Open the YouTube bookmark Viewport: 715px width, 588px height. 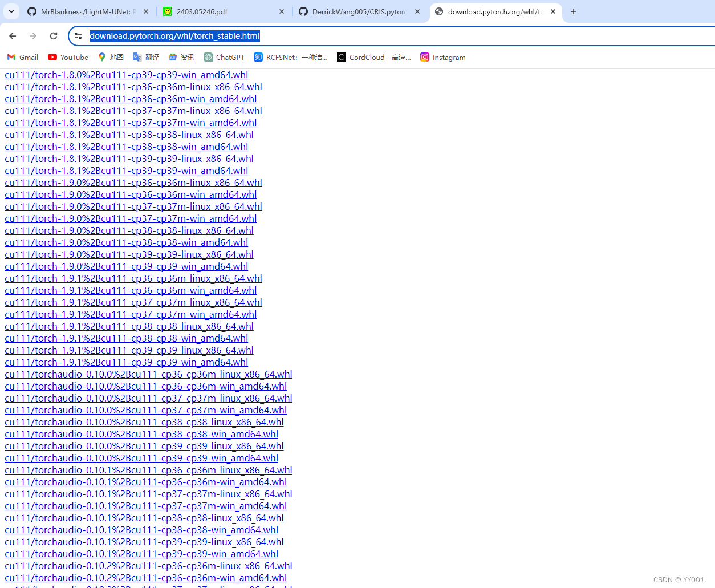coord(67,57)
